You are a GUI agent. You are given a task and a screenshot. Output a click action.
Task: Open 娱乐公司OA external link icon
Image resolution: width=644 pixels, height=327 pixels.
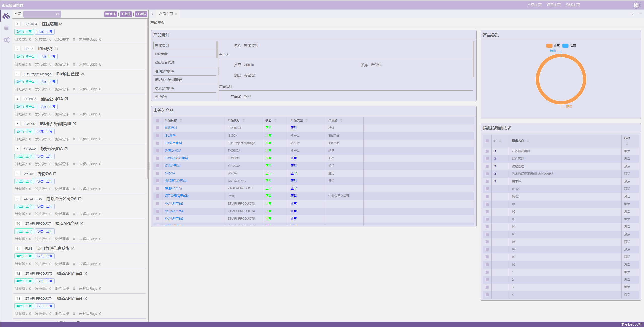[x=66, y=149]
